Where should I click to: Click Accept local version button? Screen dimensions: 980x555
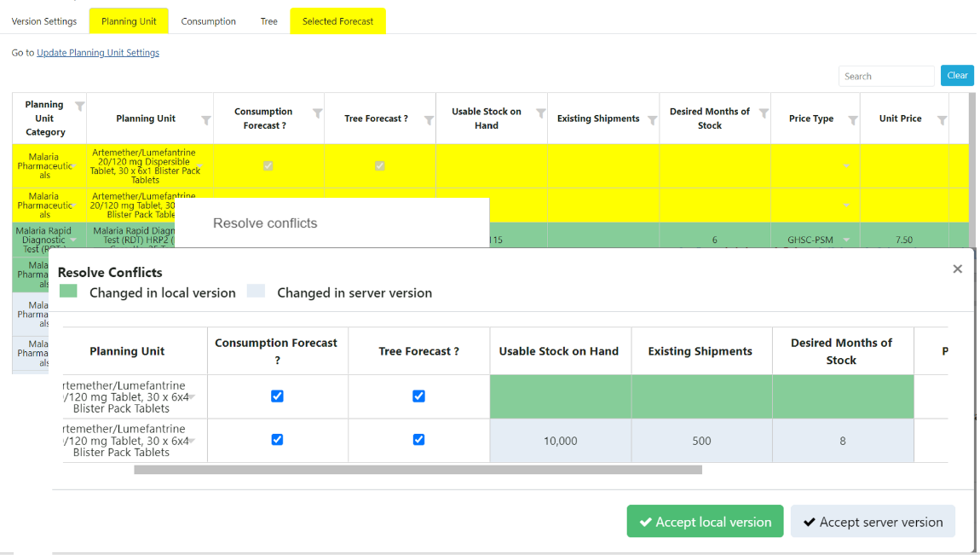tap(705, 521)
